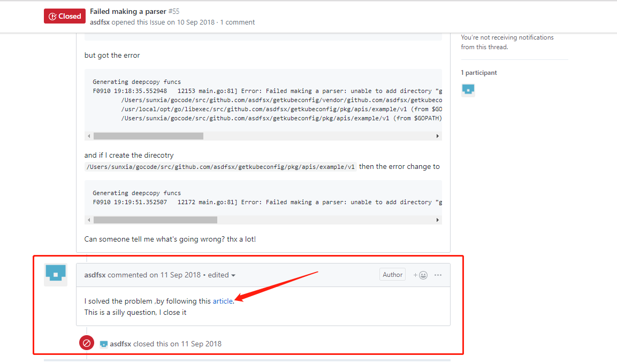Click right scroll arrow of second code block
Screen dimensions: 617x364
(438, 220)
